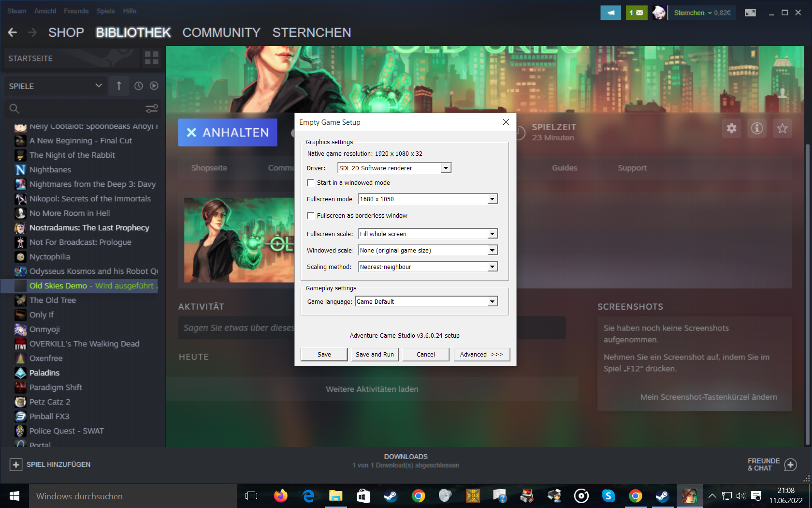Click Cancel in Game Setup dialog
This screenshot has height=508, width=812.
coord(425,354)
